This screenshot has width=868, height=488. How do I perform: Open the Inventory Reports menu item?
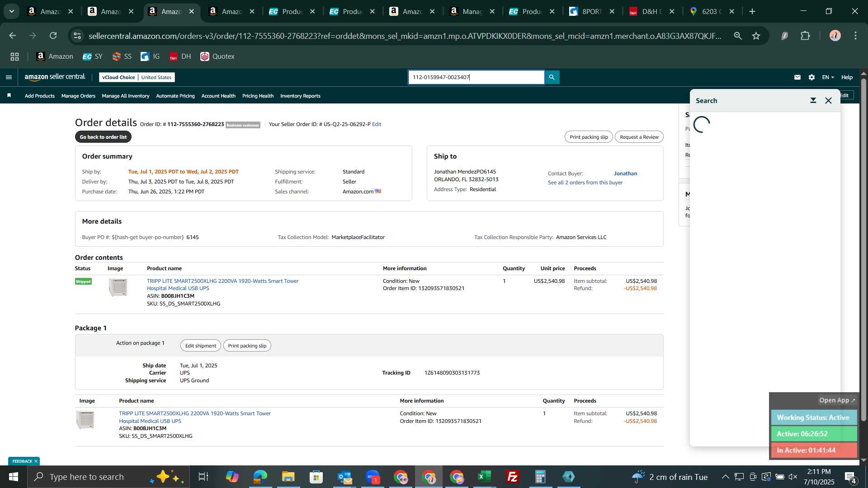coord(300,96)
